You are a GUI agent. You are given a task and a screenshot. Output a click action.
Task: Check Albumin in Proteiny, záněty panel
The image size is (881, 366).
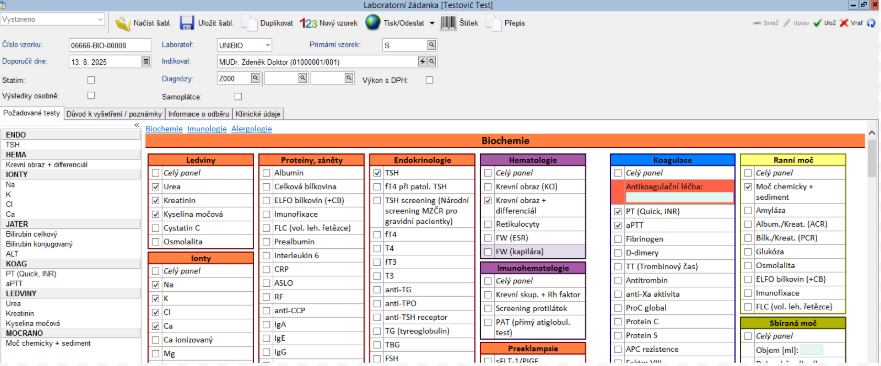[266, 173]
